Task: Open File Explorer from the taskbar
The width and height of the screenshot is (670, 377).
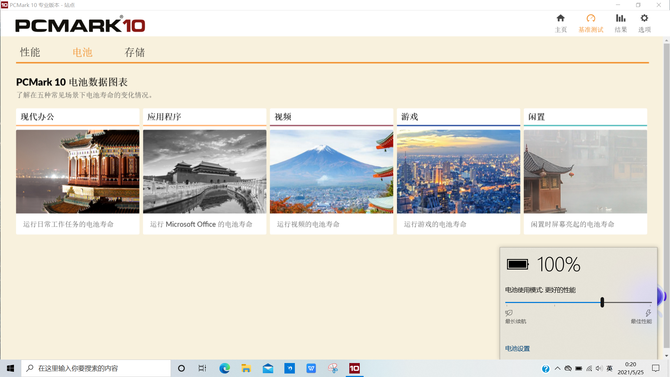Action: click(x=246, y=368)
